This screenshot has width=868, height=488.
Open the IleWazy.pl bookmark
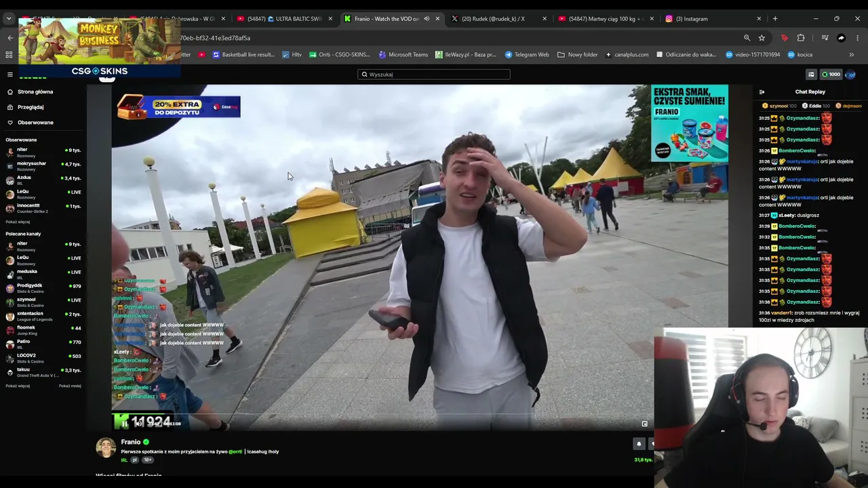[x=466, y=55]
